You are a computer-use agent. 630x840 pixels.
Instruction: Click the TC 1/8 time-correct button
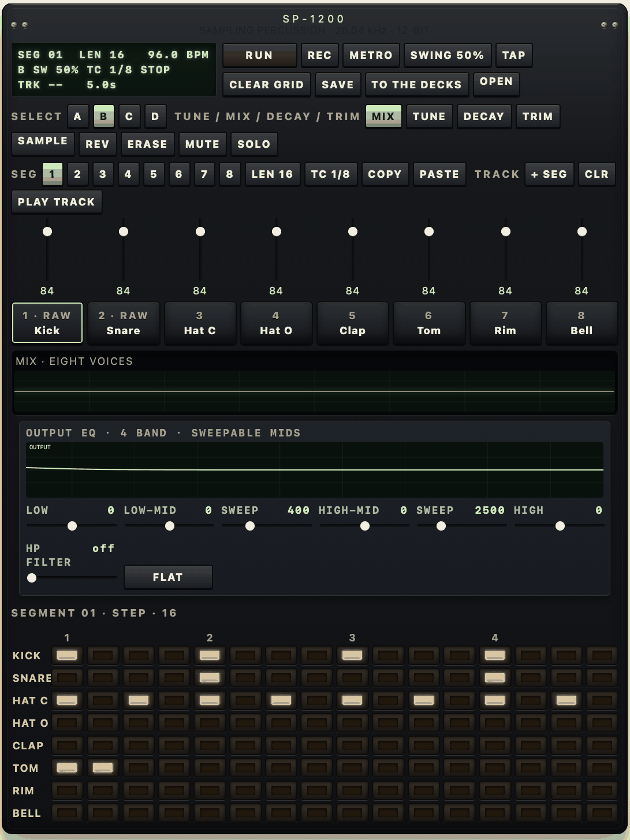click(330, 174)
